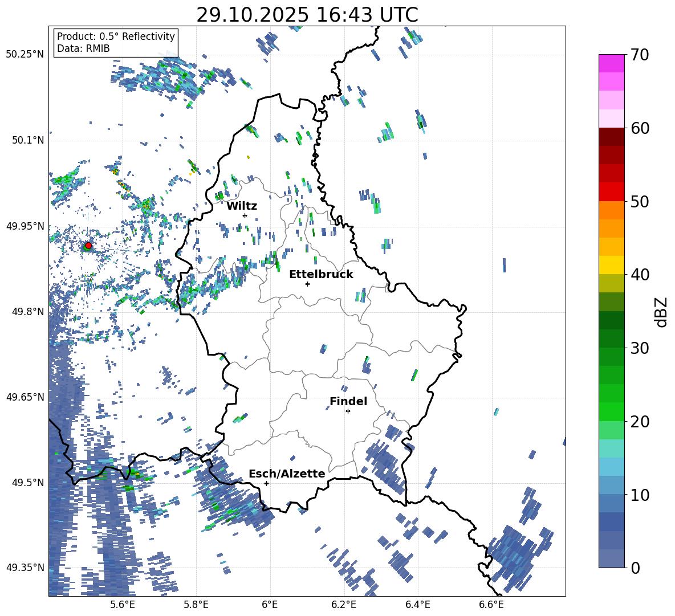
Task: Click the light cyan-blue colorbar segment near 15
Action: pyautogui.click(x=612, y=466)
